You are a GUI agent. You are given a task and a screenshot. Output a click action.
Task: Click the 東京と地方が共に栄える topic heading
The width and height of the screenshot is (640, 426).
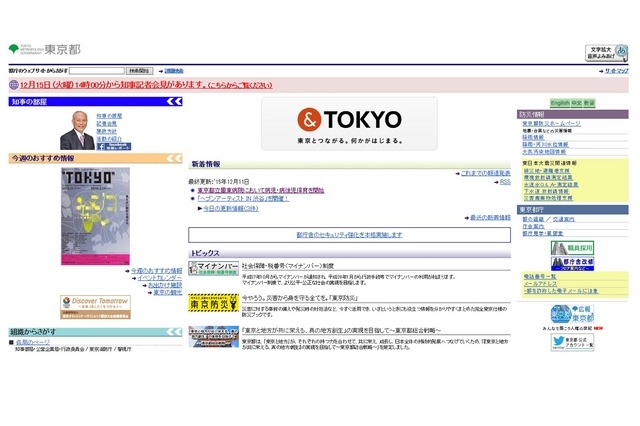pos(341,331)
